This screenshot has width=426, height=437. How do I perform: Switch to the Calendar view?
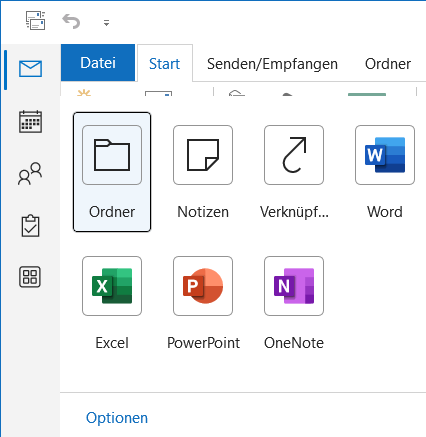tap(30, 122)
